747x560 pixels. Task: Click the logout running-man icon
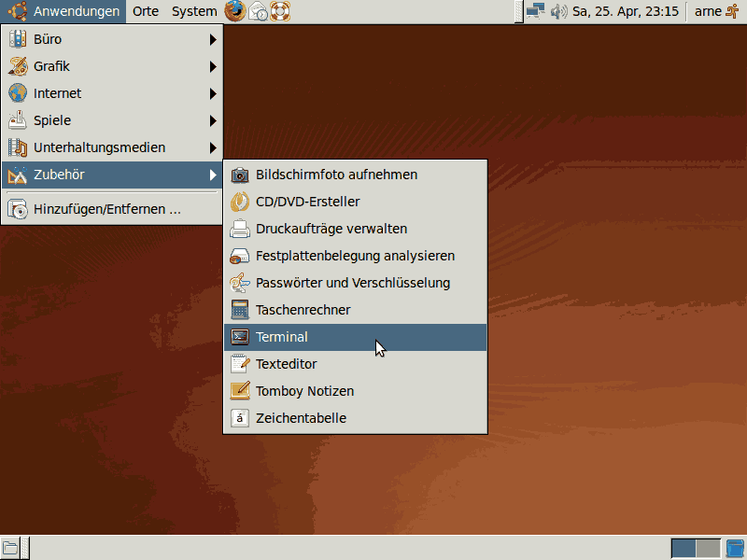[732, 11]
